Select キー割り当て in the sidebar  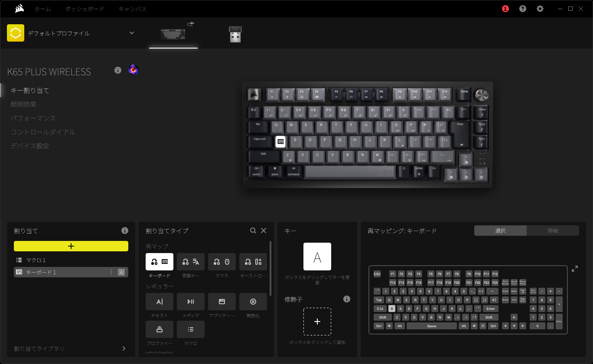[30, 91]
